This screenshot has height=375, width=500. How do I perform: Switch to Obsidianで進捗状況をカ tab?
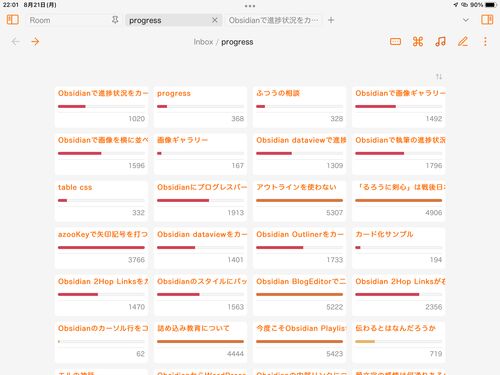click(x=273, y=20)
